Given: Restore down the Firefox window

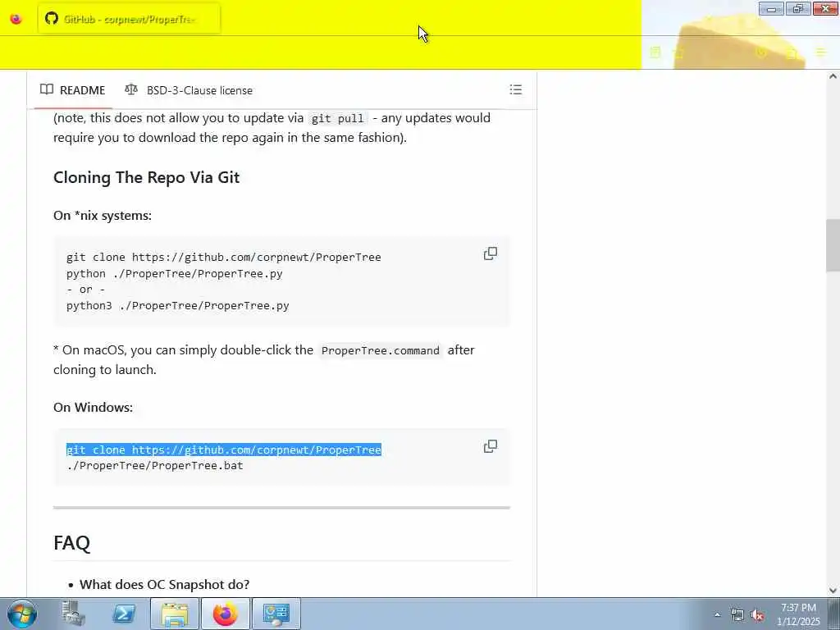Looking at the screenshot, I should point(798,8).
